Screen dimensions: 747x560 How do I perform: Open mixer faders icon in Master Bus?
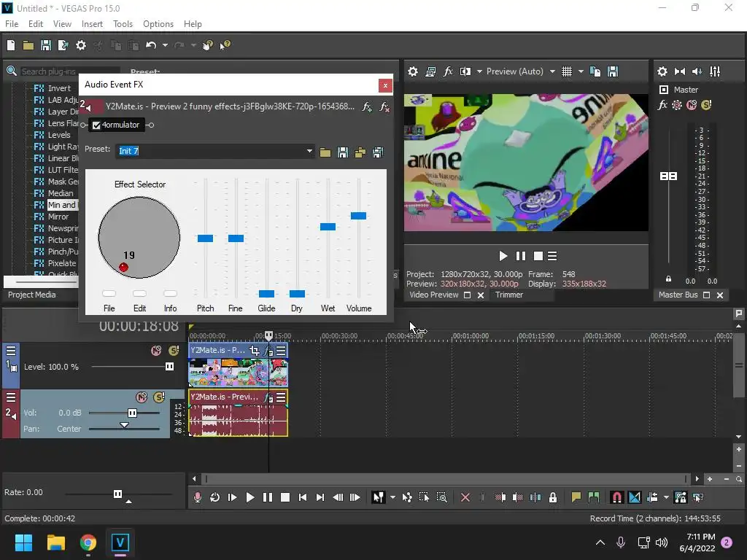(x=715, y=71)
